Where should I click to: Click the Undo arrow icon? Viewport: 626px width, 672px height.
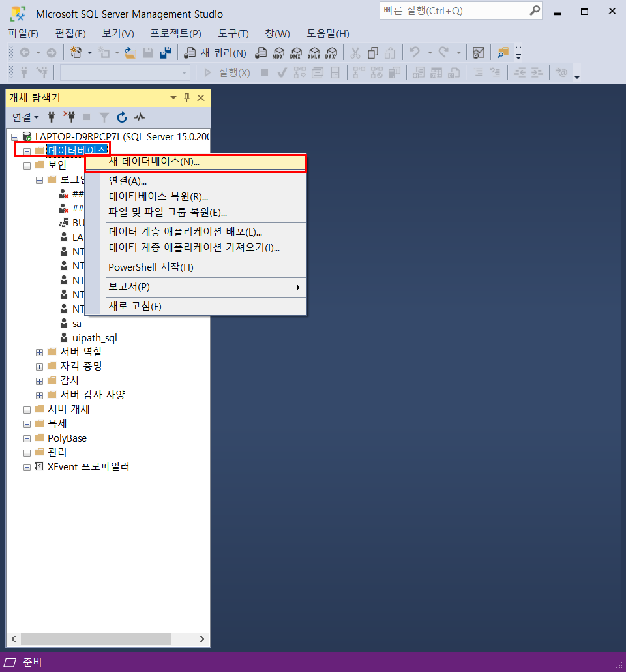click(x=414, y=52)
